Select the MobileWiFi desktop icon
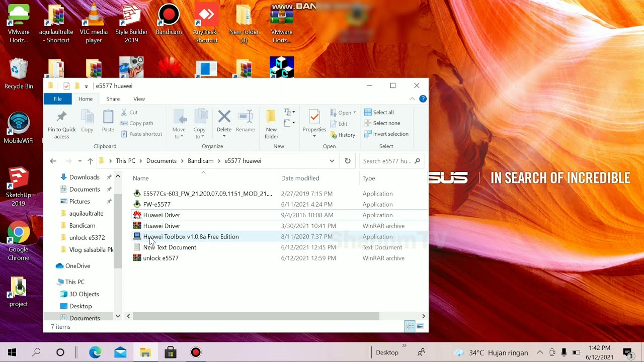 (x=19, y=128)
